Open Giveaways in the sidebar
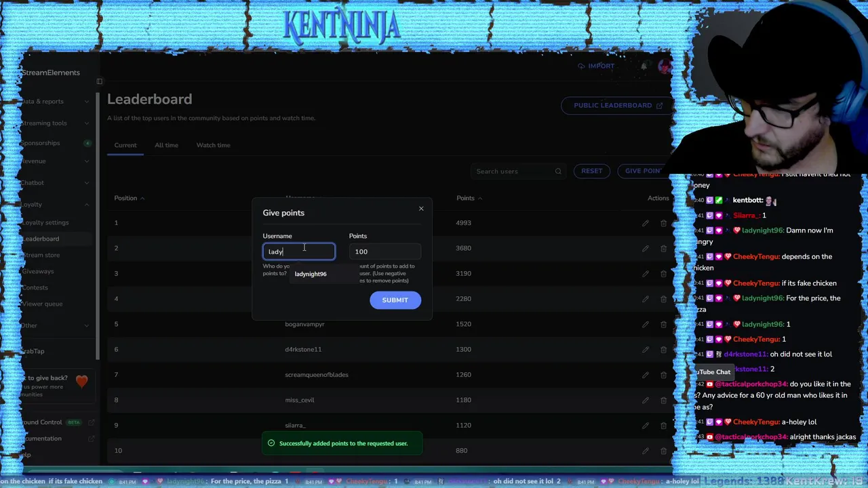 (x=38, y=271)
